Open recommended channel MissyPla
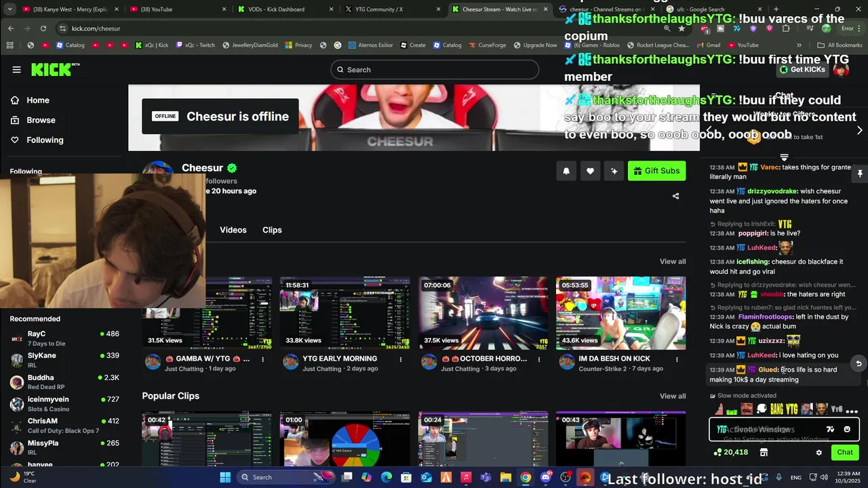This screenshot has height=488, width=868. (64, 447)
